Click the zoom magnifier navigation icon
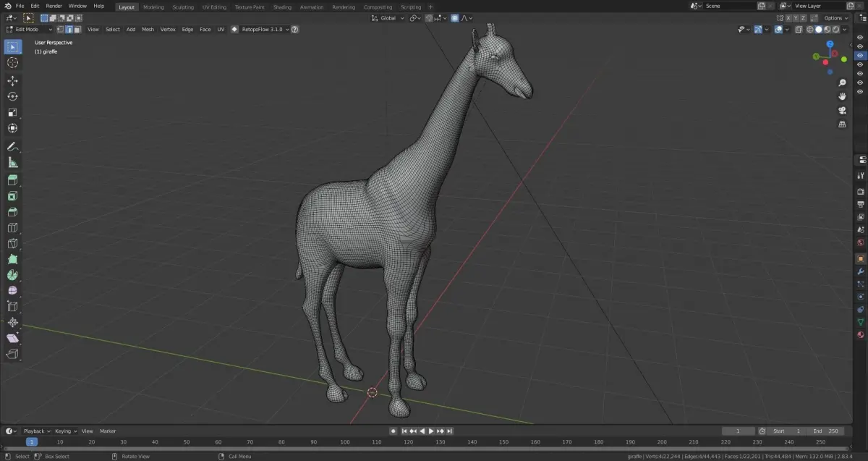 842,83
